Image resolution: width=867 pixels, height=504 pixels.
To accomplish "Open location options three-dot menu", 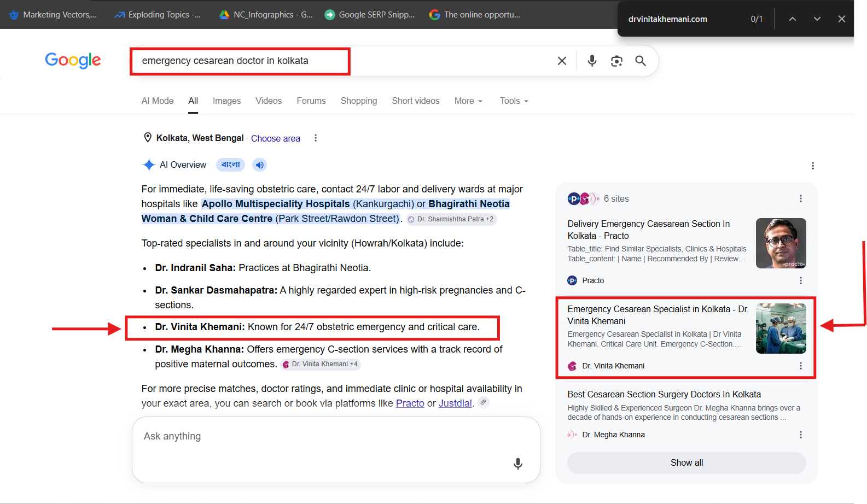I will (316, 138).
